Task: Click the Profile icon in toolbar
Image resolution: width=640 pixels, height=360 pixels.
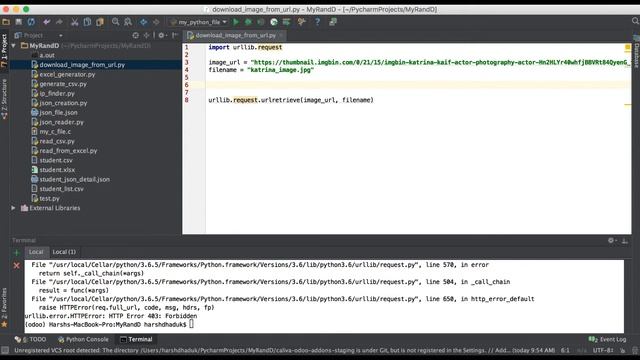Action: pos(274,22)
